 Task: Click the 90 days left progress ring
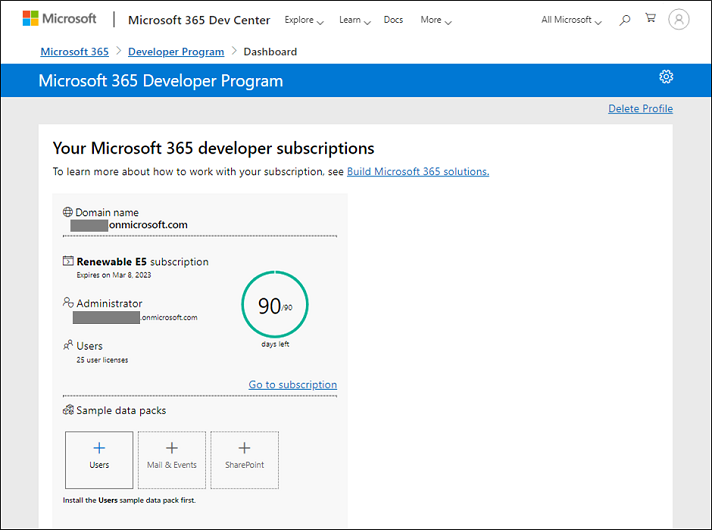[x=275, y=304]
